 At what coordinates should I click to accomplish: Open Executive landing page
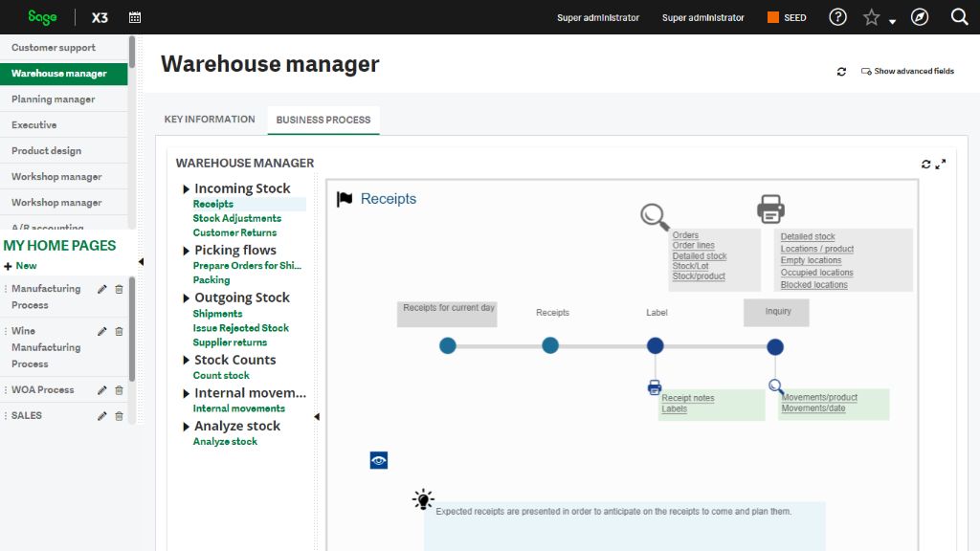click(x=64, y=125)
